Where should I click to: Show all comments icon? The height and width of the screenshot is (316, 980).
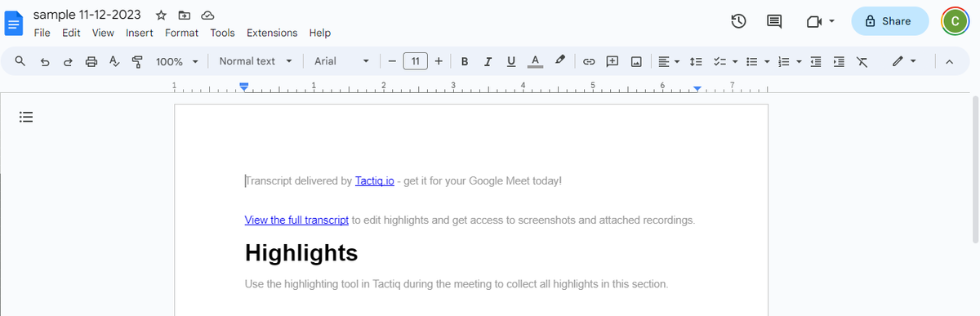click(774, 21)
